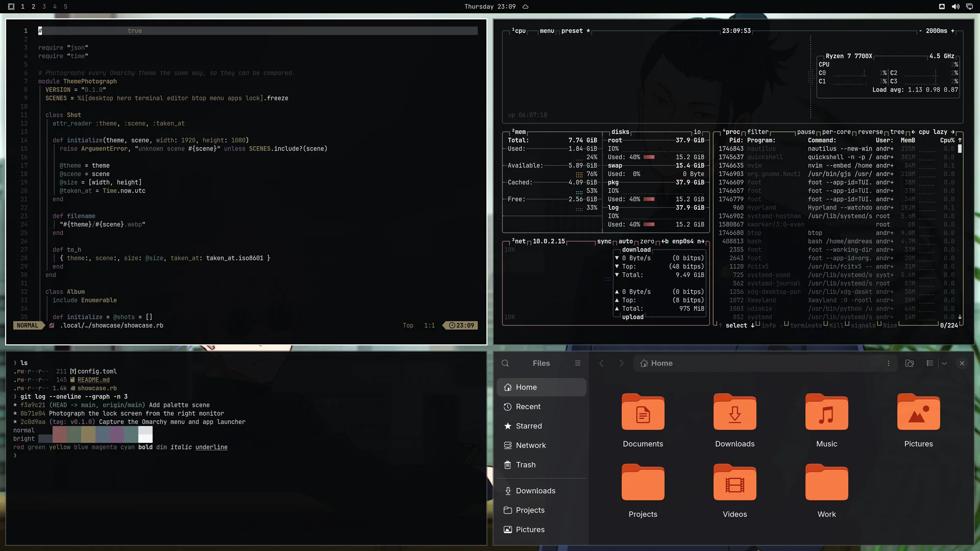Select the quickshell process row in btop
This screenshot has width=980, height=551.
point(836,157)
